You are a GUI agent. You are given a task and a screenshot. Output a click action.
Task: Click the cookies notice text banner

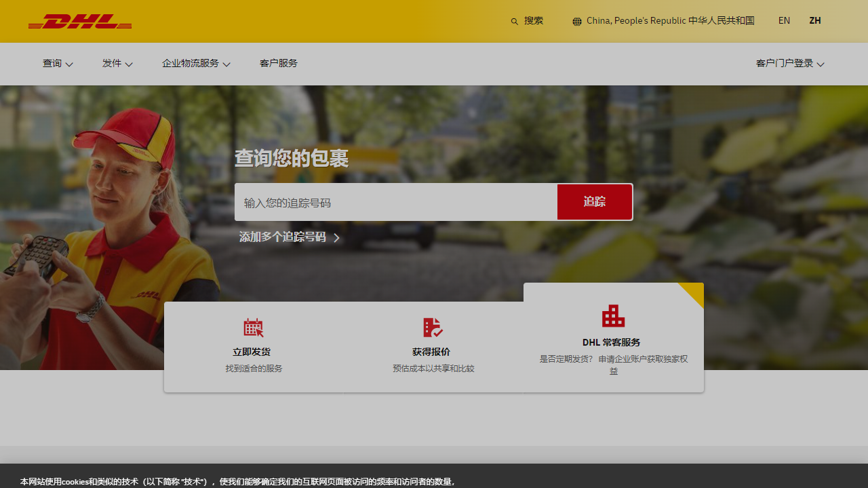[x=237, y=482]
